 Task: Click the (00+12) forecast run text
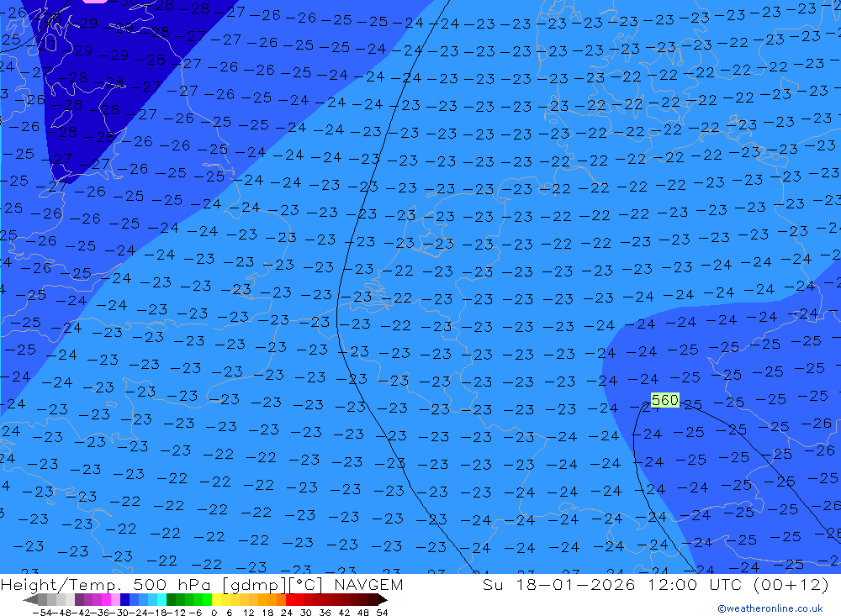[791, 584]
